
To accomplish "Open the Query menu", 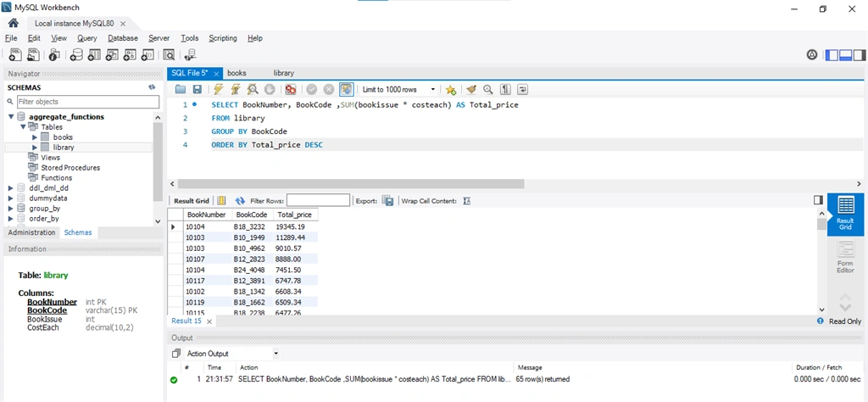I will [87, 38].
